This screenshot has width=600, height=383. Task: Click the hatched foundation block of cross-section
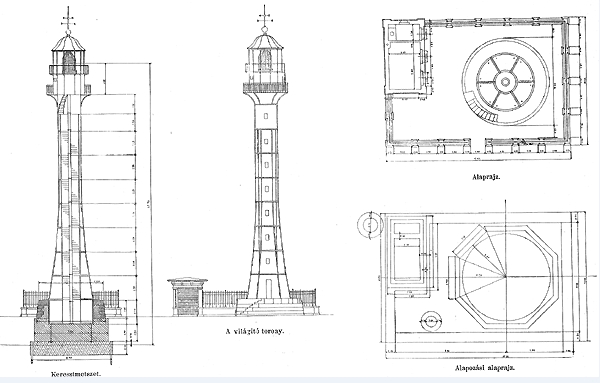71,337
